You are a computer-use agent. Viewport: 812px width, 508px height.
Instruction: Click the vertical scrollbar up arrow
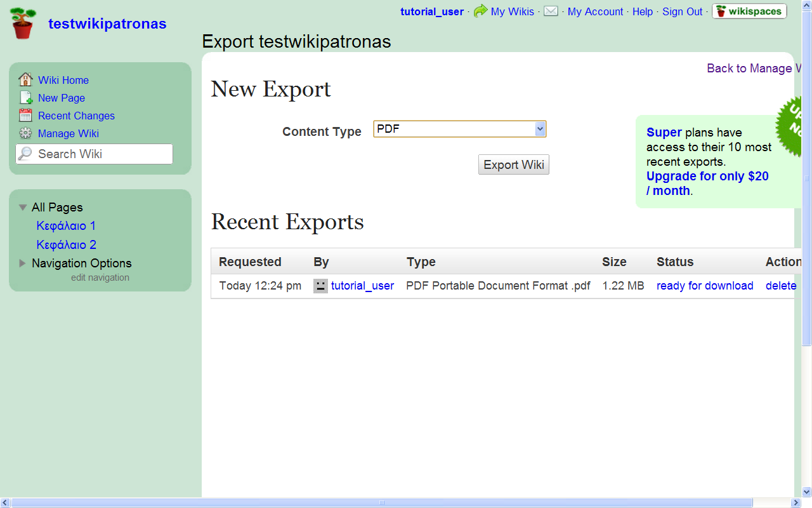tap(807, 5)
